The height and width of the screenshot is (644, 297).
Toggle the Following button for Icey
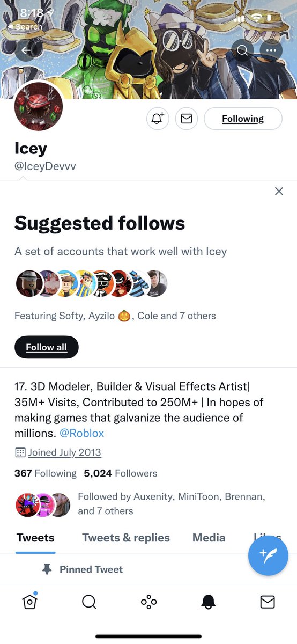pos(243,119)
